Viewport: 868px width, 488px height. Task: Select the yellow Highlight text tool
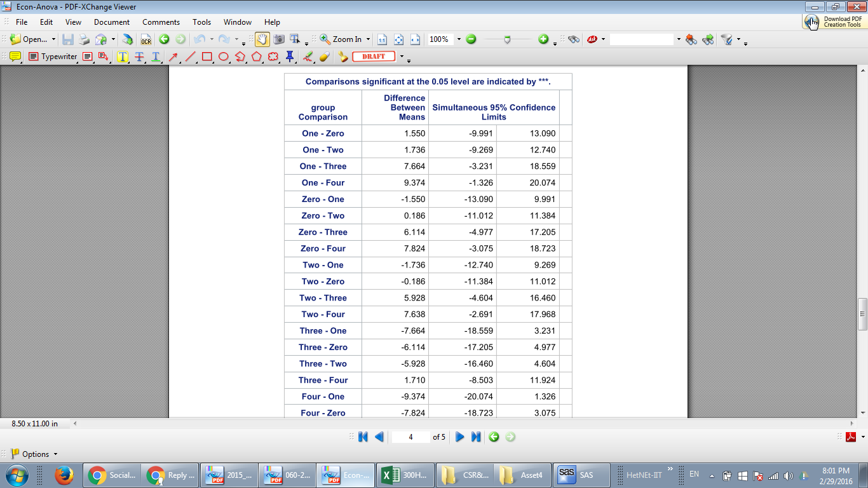(123, 57)
